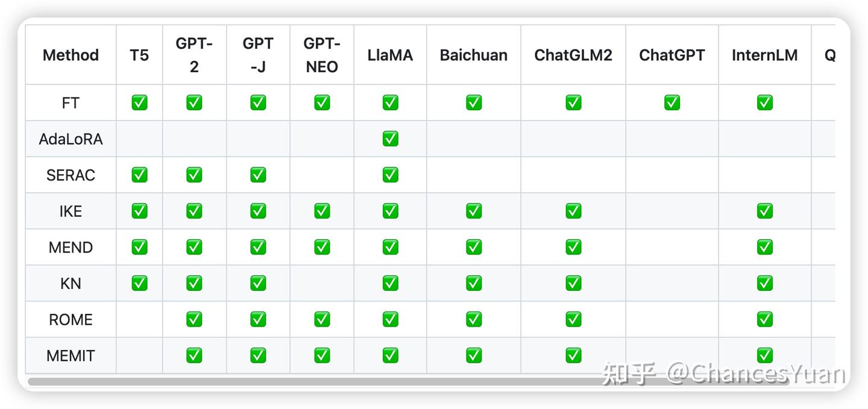This screenshot has height=409, width=868.
Task: Click the MEND checkmark under Baichuan
Action: (x=474, y=248)
